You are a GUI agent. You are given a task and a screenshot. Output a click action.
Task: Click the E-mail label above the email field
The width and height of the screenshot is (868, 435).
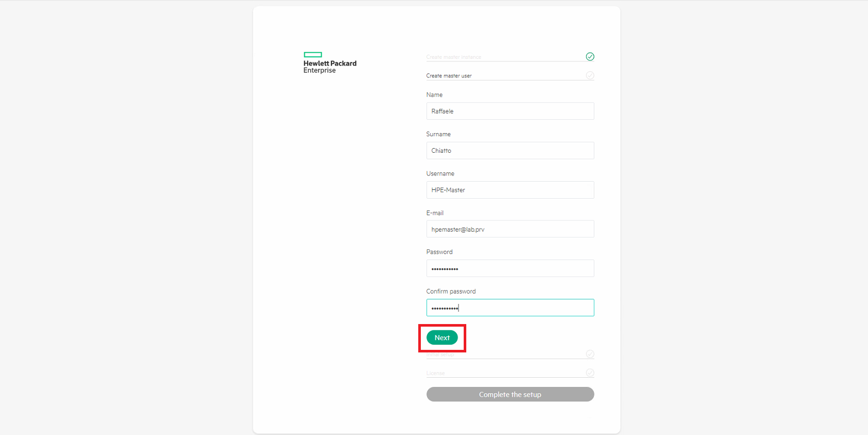[x=435, y=213]
